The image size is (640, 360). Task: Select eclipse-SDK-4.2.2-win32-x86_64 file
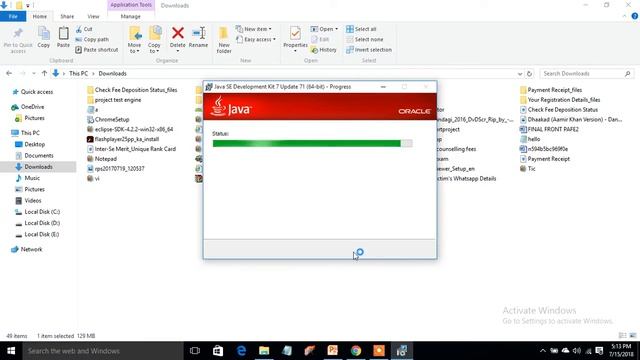130,129
